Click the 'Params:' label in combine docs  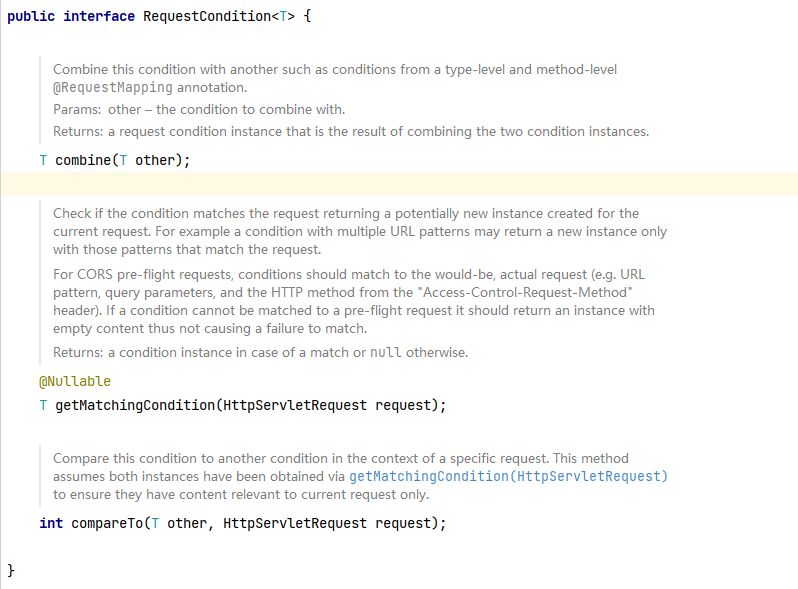(77, 109)
